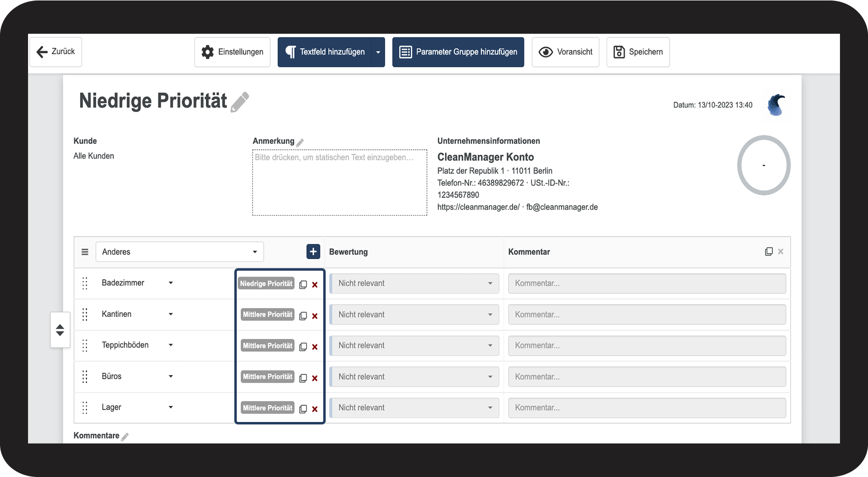The width and height of the screenshot is (868, 477).
Task: Click the Büros row drag handle
Action: pos(85,377)
